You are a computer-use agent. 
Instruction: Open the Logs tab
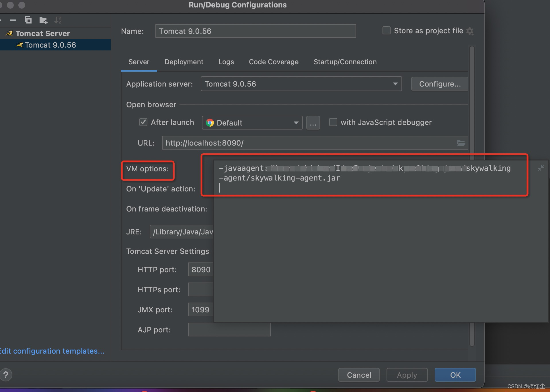click(226, 62)
